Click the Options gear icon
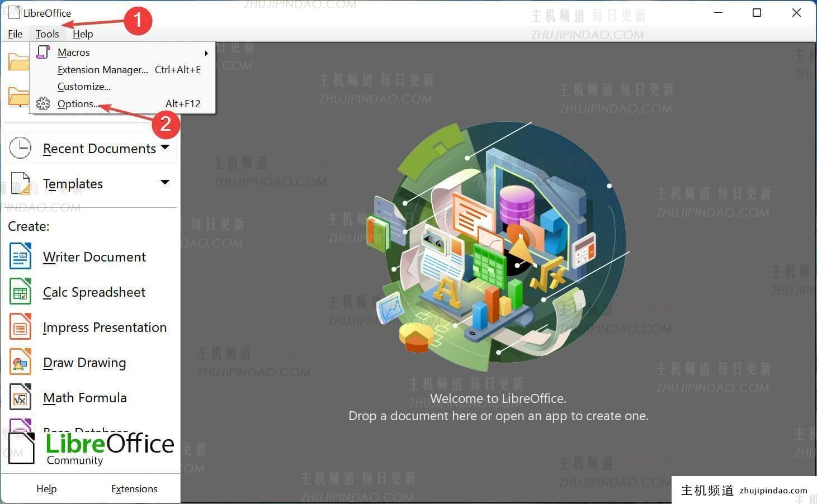 (x=43, y=103)
